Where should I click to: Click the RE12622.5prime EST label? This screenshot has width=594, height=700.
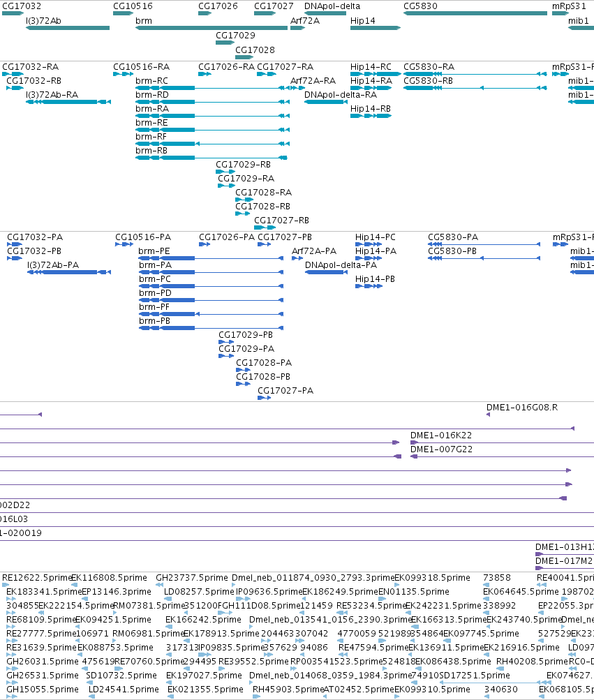point(36,578)
